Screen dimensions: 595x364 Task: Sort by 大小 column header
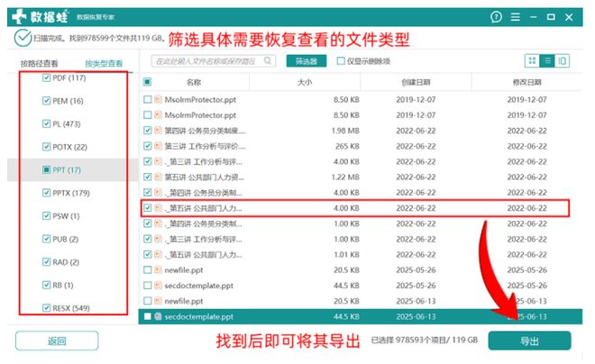305,82
